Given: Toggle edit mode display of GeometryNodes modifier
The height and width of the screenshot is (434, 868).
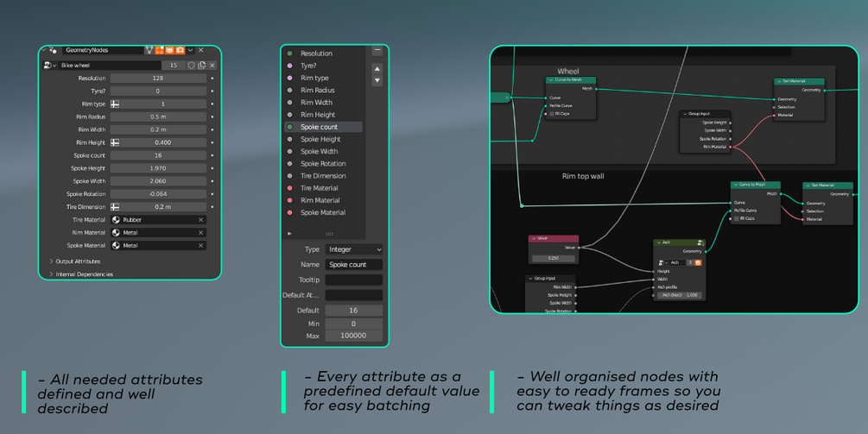Looking at the screenshot, I should 160,50.
